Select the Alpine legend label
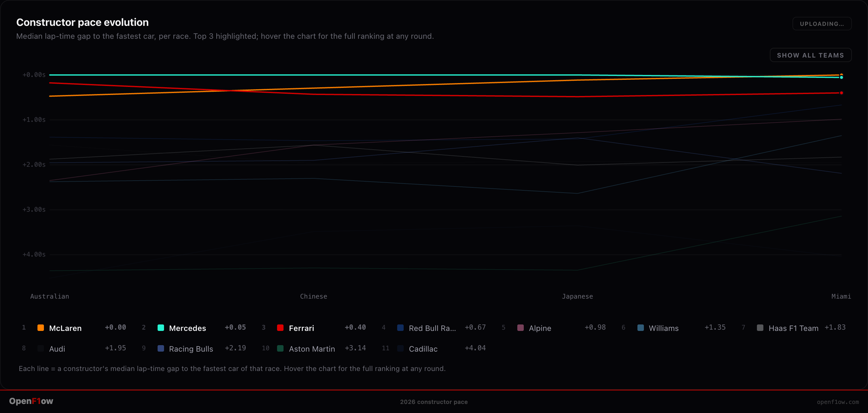 tap(540, 328)
